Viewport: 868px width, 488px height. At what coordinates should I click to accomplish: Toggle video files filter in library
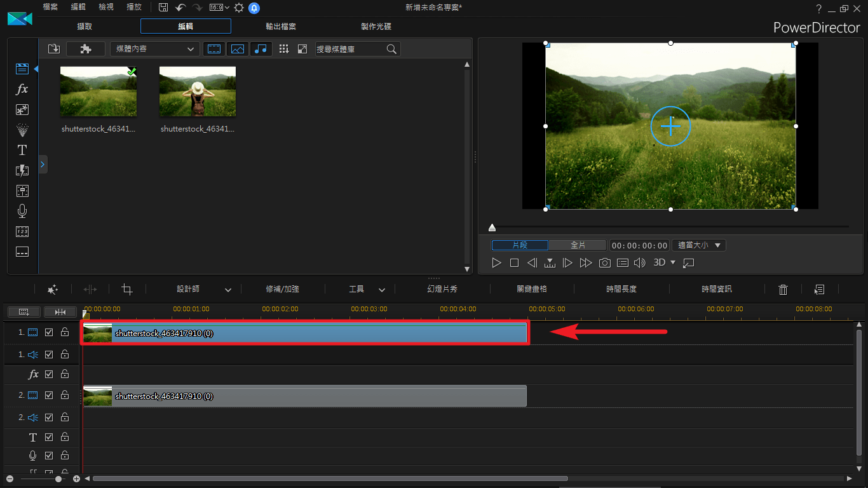click(x=214, y=49)
